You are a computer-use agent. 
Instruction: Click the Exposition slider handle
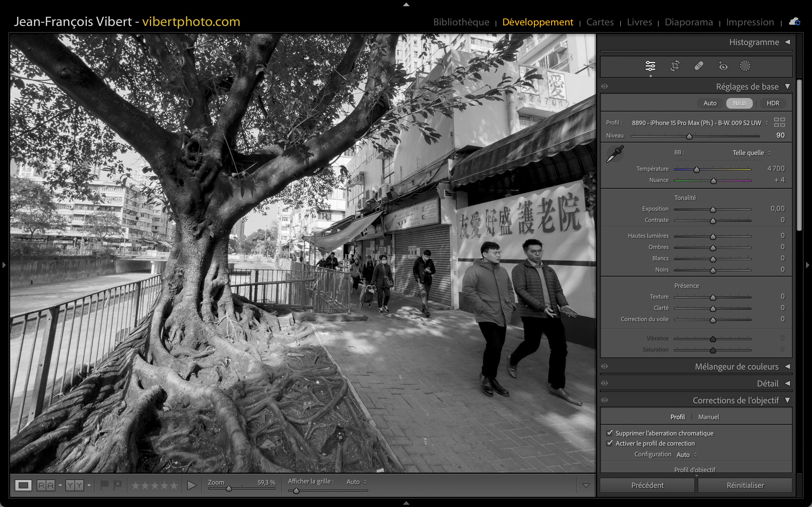pos(713,210)
